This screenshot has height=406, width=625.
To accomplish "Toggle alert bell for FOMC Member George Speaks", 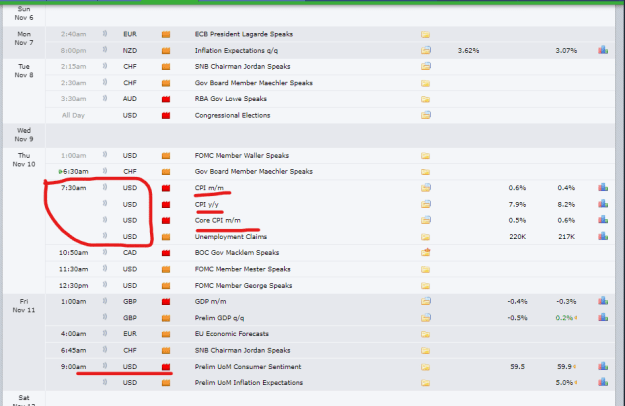I will (105, 285).
